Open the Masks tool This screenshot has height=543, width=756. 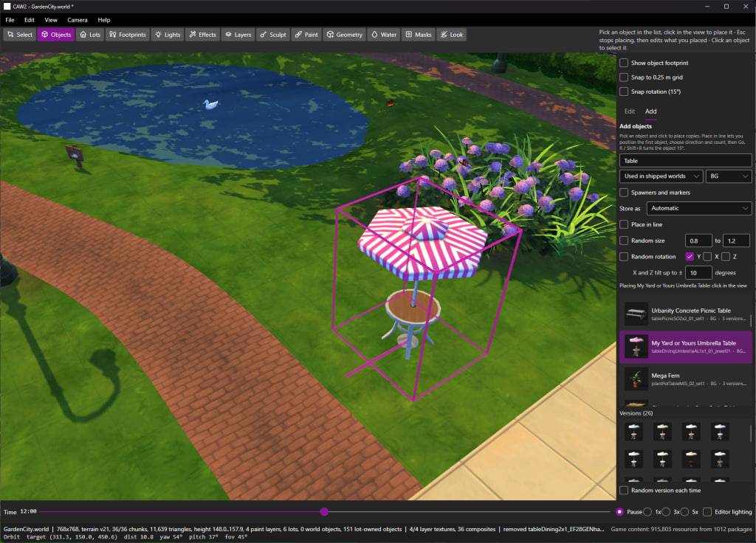(418, 35)
